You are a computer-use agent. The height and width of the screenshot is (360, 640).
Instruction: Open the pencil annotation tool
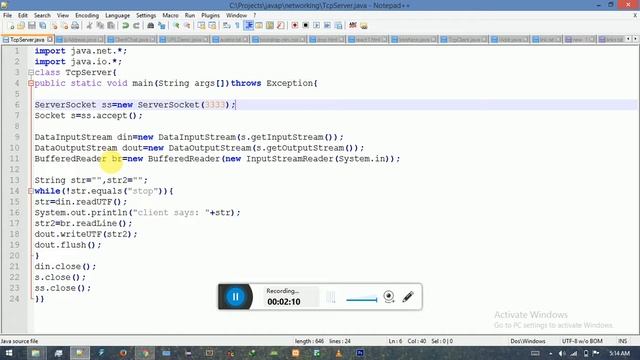click(x=408, y=296)
